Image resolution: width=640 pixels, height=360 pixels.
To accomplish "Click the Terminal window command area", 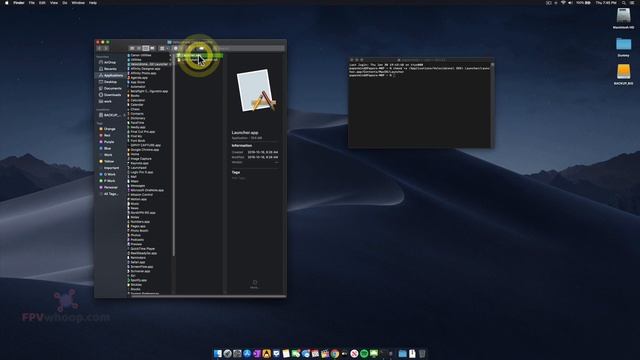I will tap(420, 106).
